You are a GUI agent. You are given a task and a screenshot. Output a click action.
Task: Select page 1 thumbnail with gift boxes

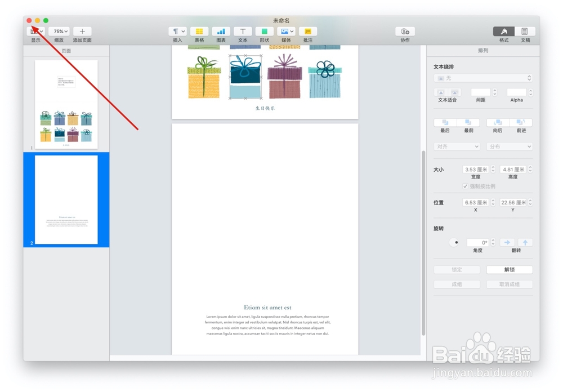click(66, 105)
